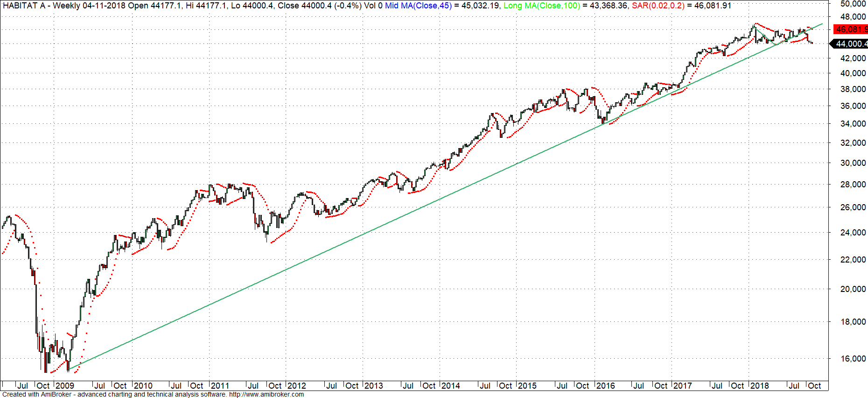868x398 pixels.
Task: Click the 42,000 price axis label
Action: [853, 58]
